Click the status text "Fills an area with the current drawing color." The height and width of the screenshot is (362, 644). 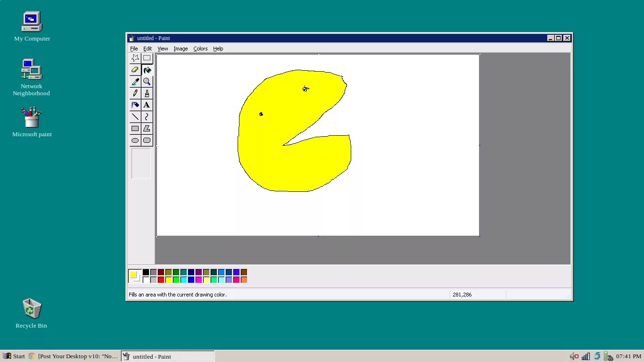click(178, 295)
